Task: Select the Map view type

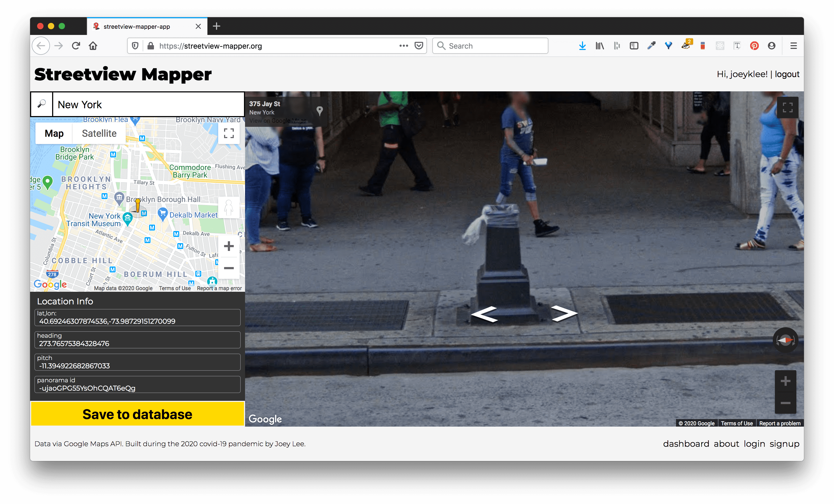Action: coord(54,133)
